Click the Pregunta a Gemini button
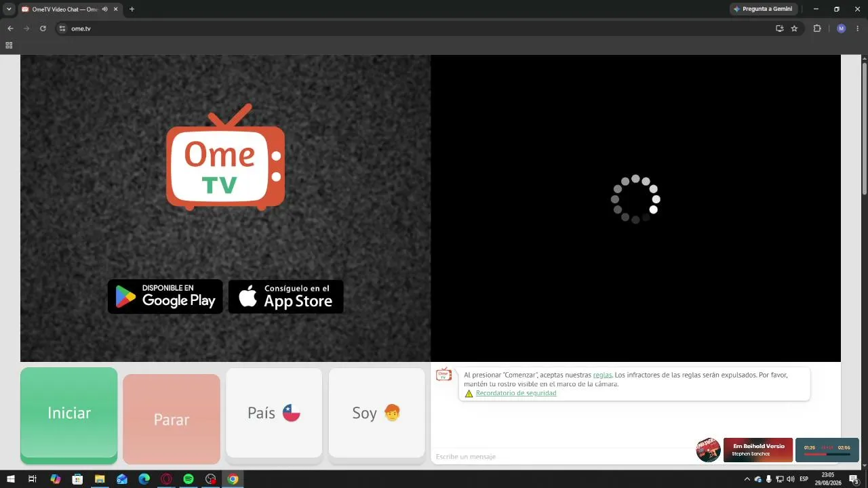Screen dimensions: 868x488 763,9
